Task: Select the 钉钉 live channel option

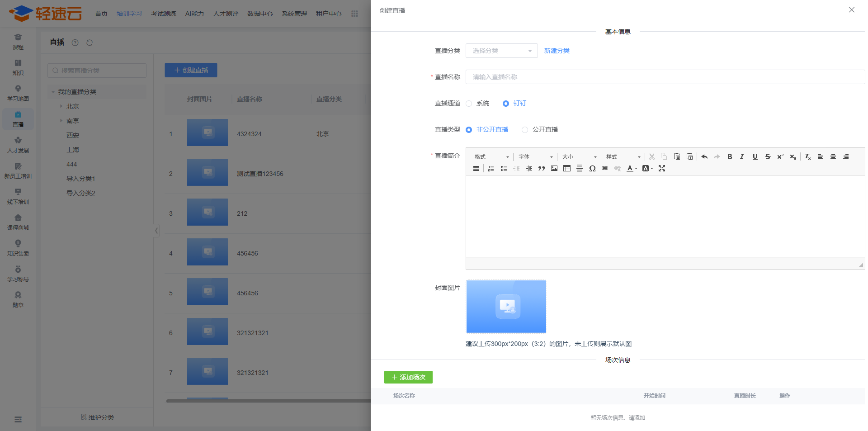Action: [506, 104]
